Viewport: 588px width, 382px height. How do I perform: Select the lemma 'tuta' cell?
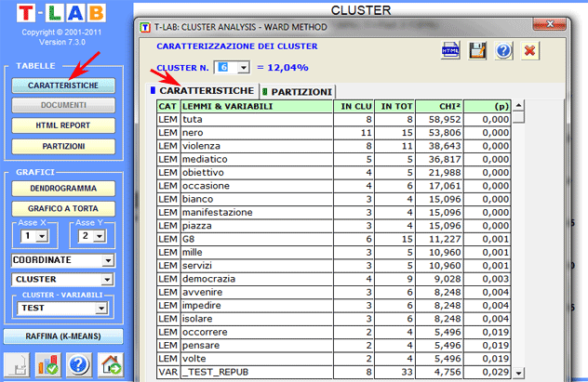(x=257, y=120)
